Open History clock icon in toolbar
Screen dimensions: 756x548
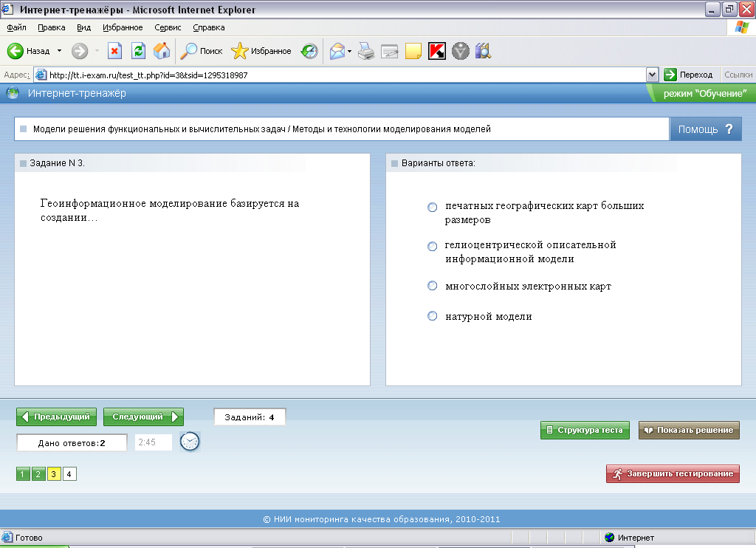pyautogui.click(x=309, y=51)
